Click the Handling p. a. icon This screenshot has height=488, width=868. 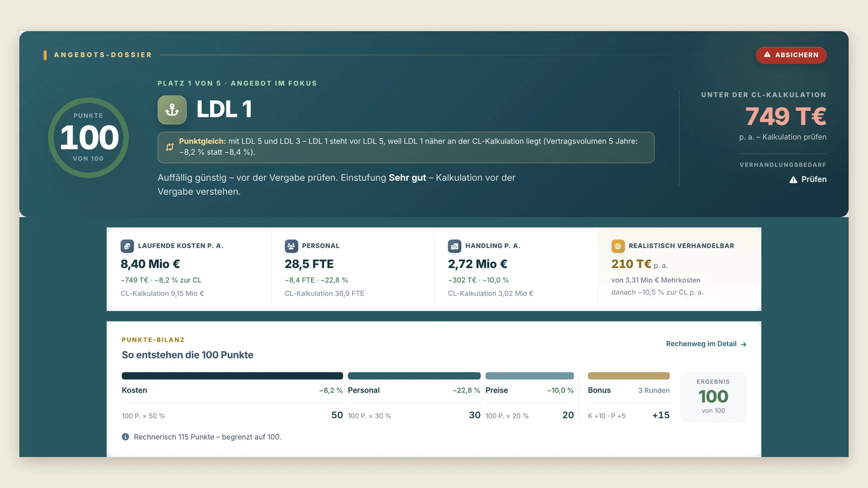454,246
